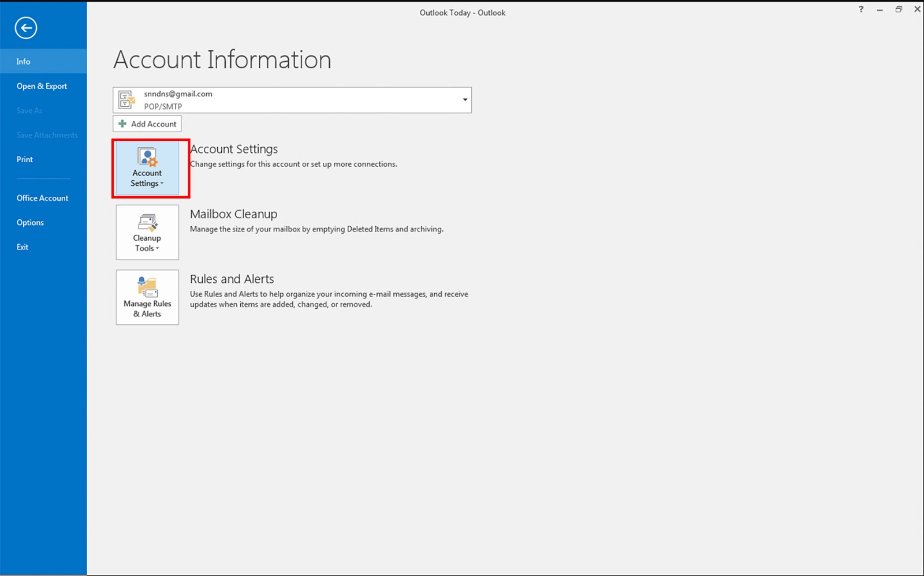Click the mail account icon beside snndns@gmail.com
This screenshot has height=576, width=924.
(x=126, y=100)
